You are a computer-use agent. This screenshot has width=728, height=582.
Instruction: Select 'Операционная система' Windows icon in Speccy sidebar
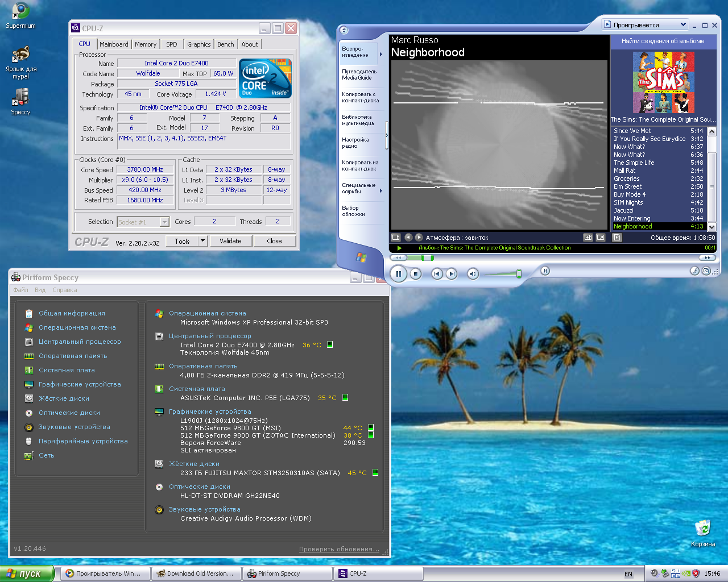click(29, 327)
